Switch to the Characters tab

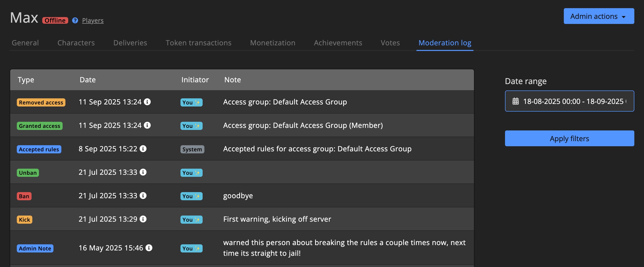[76, 43]
